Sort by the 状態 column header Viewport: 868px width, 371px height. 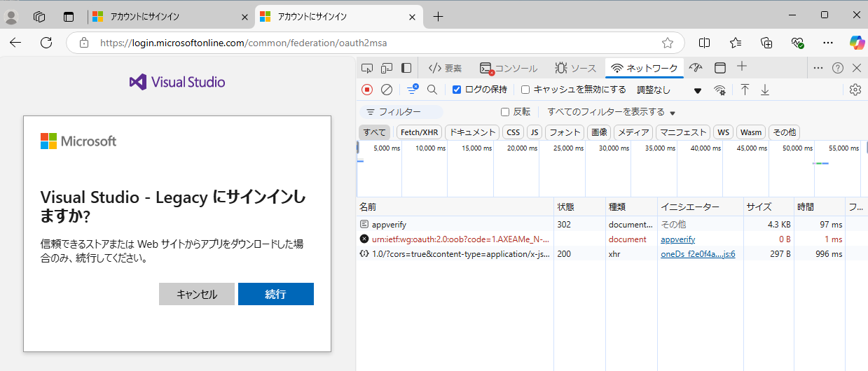(x=579, y=207)
